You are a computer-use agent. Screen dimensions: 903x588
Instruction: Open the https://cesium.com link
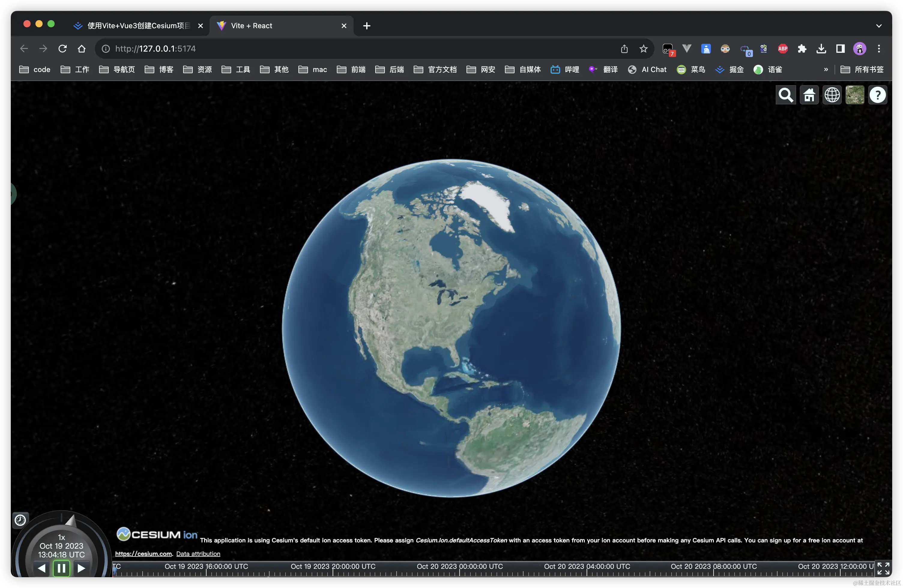tap(143, 554)
